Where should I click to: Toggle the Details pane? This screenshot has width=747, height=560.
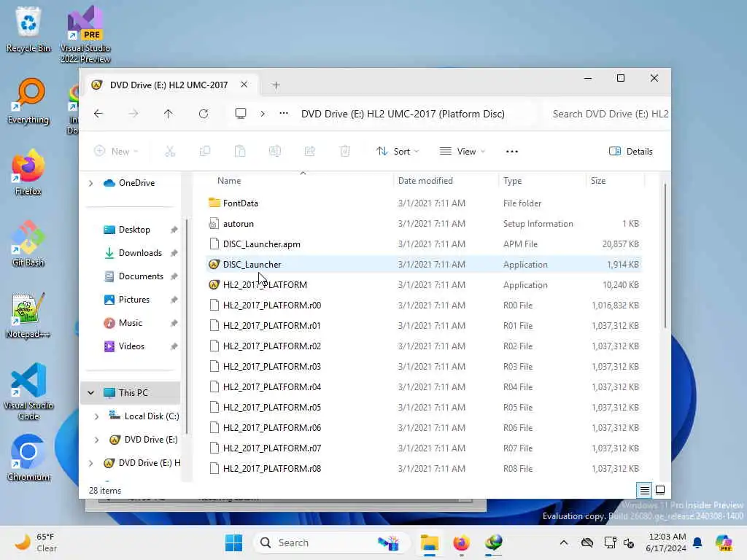coord(631,152)
